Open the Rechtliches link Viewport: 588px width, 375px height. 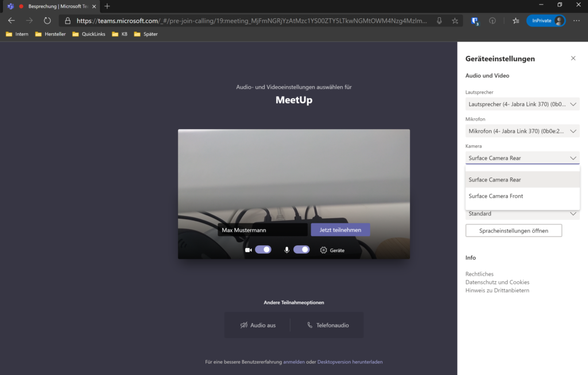click(x=479, y=274)
